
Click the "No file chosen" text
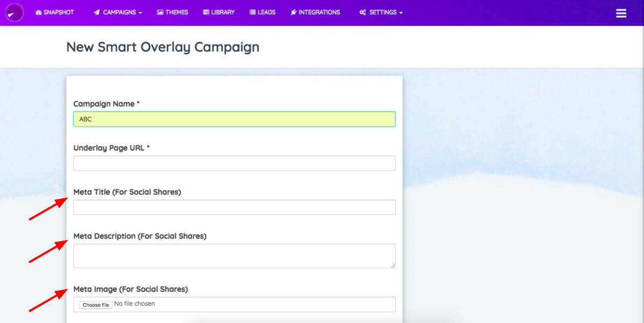pos(135,304)
